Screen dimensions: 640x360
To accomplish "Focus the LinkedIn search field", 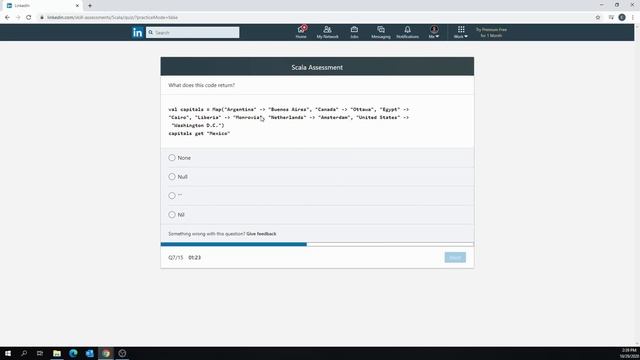I will [x=193, y=33].
